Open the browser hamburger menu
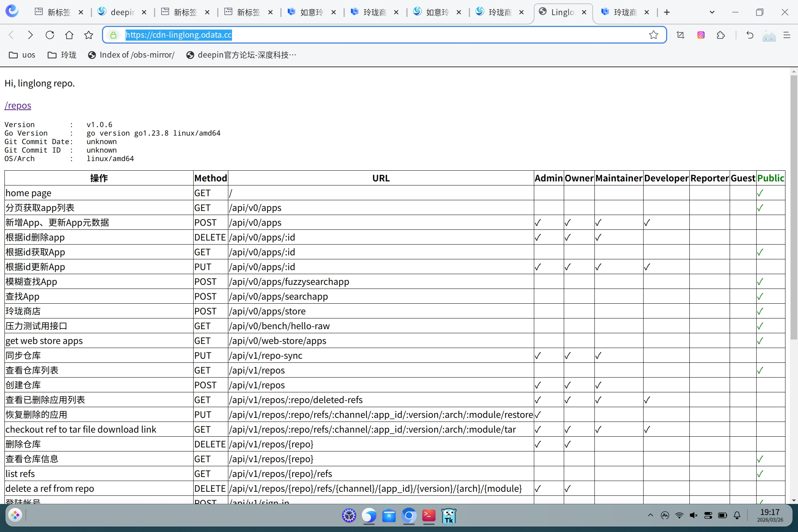This screenshot has width=798, height=532. point(787,35)
